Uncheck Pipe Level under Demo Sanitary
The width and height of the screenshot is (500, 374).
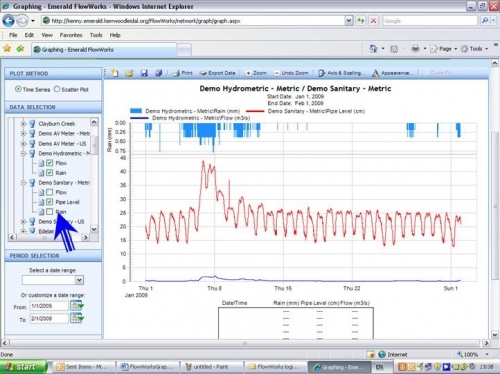[49, 202]
